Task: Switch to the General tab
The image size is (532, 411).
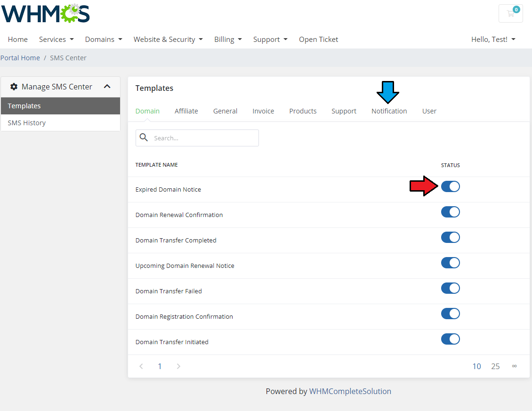Action: (x=226, y=111)
